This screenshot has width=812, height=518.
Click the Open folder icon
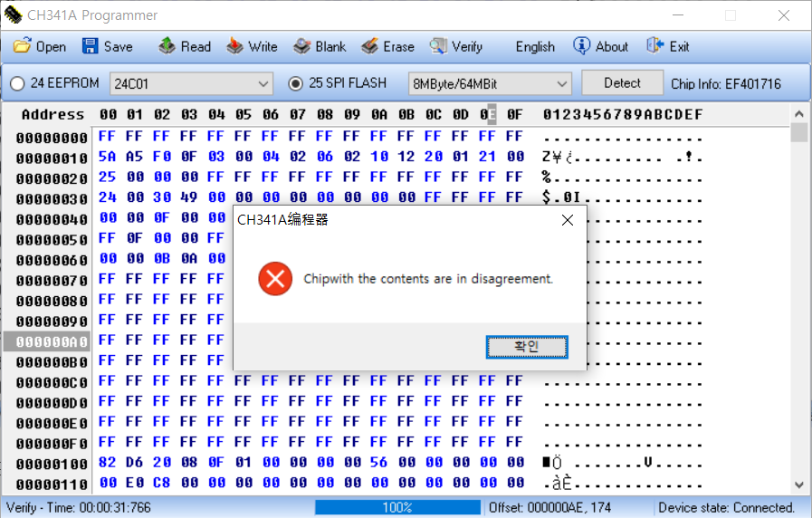click(x=22, y=46)
